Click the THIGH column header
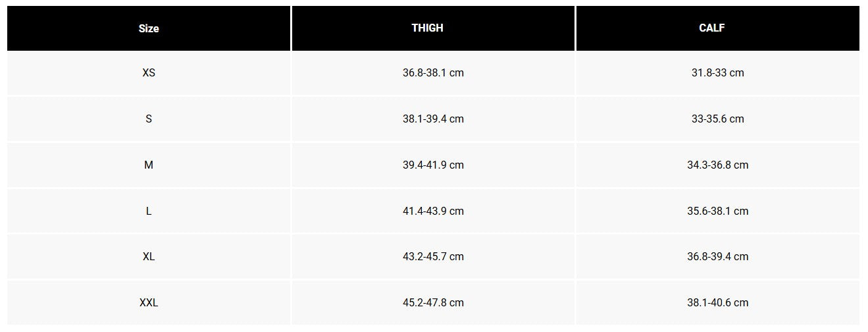 433,28
